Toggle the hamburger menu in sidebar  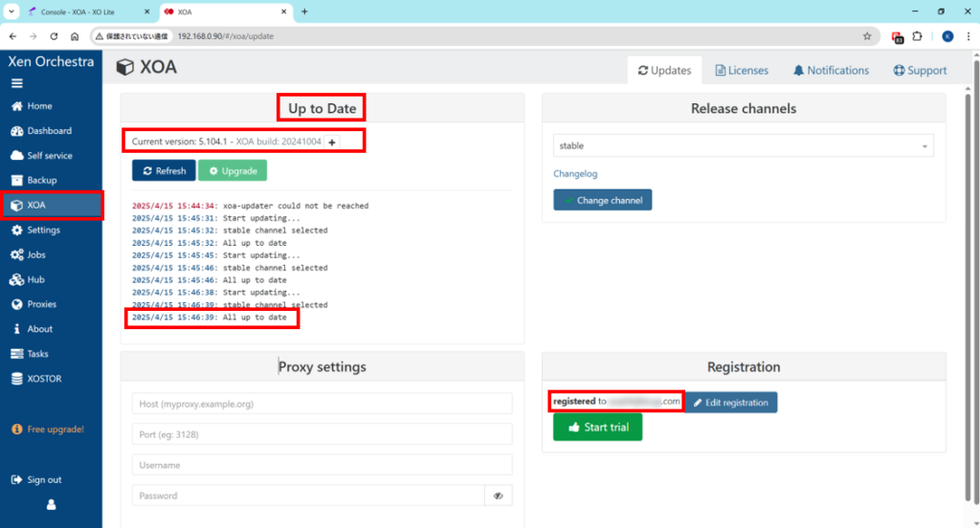point(17,83)
